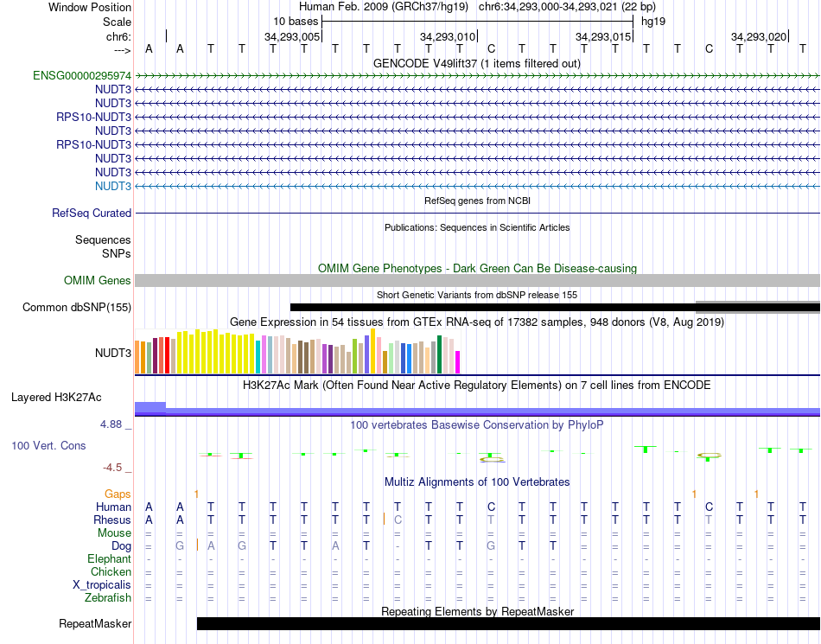Screen dimensions: 821x644
Task: Select the Rhesus alignment row label
Action: coord(112,520)
